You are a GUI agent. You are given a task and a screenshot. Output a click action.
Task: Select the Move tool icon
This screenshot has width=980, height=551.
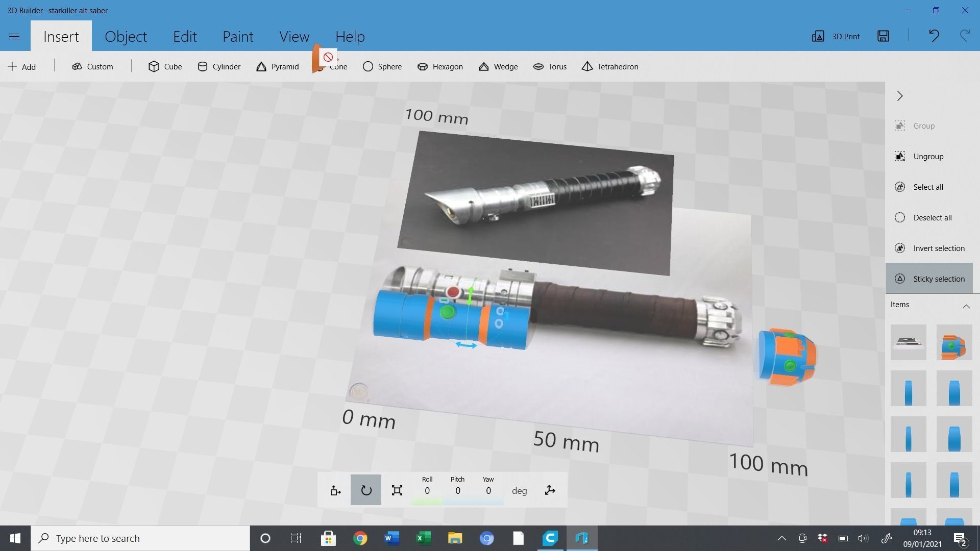[335, 490]
